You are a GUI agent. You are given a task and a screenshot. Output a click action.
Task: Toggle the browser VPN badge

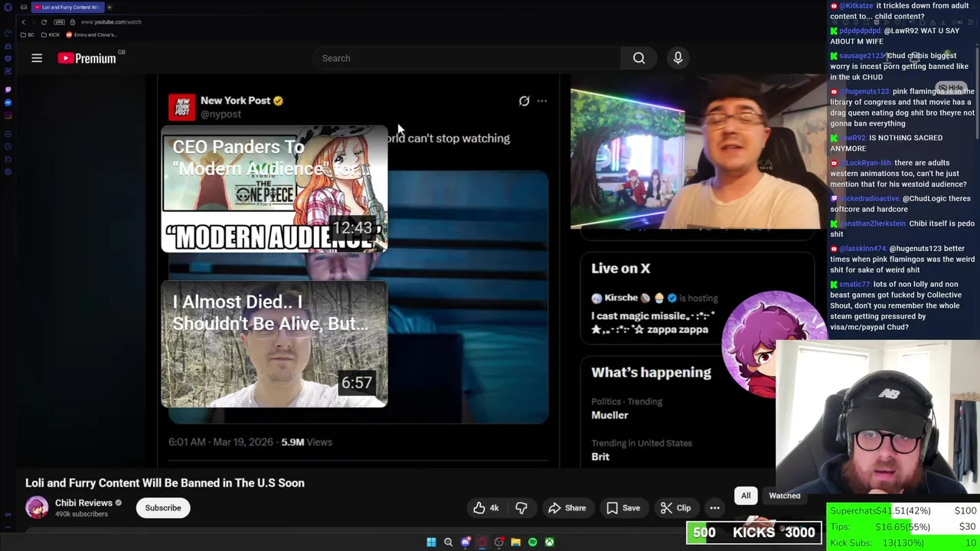[x=59, y=22]
